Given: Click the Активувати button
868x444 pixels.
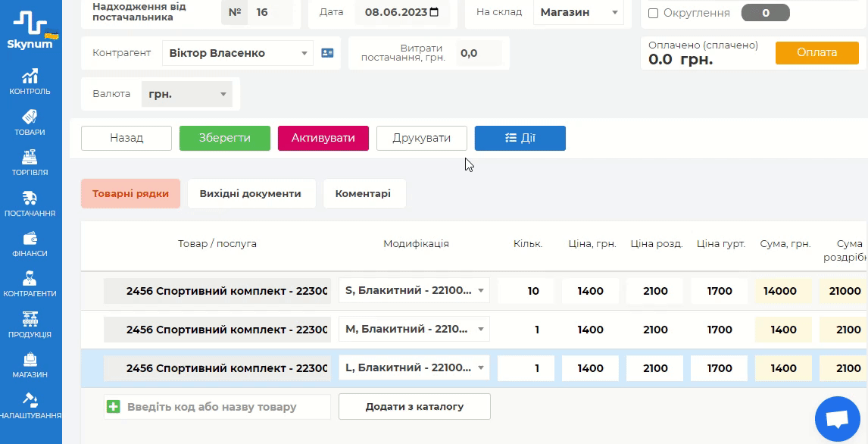Looking at the screenshot, I should (323, 139).
